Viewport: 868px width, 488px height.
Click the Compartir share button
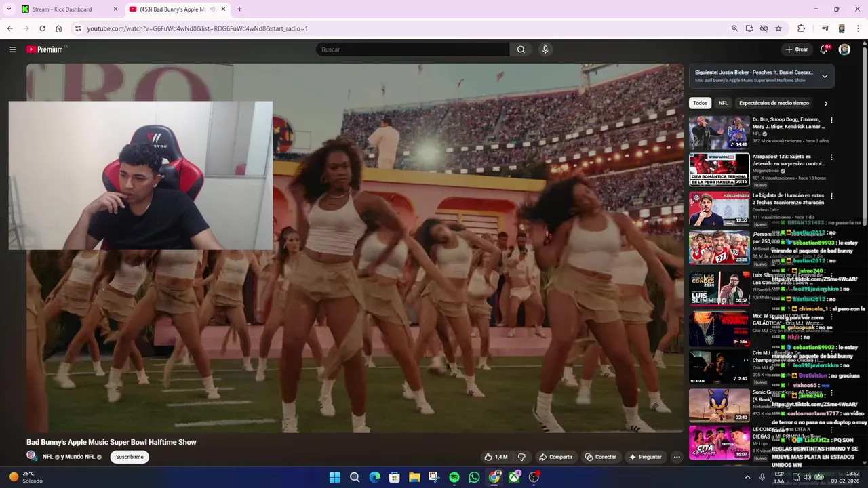(555, 457)
